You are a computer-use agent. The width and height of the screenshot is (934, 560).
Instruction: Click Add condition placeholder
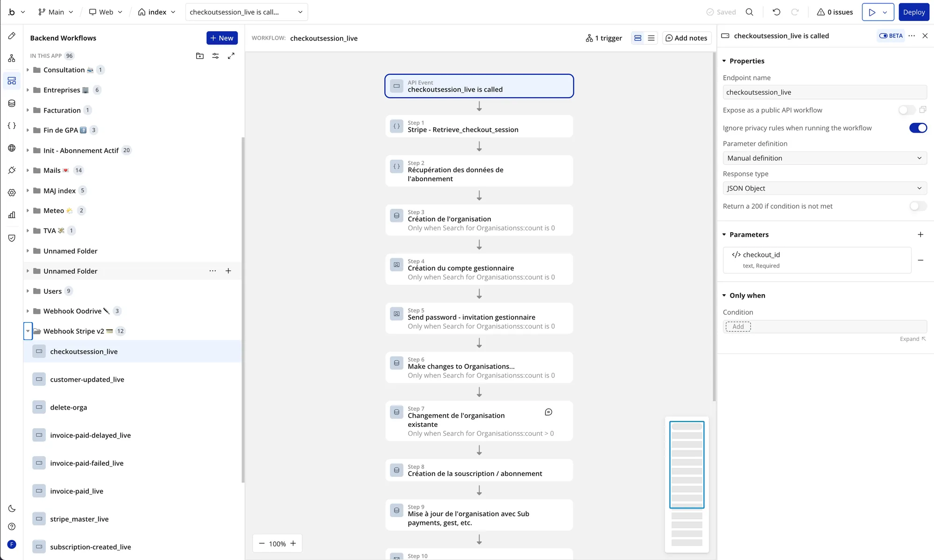[x=738, y=326]
